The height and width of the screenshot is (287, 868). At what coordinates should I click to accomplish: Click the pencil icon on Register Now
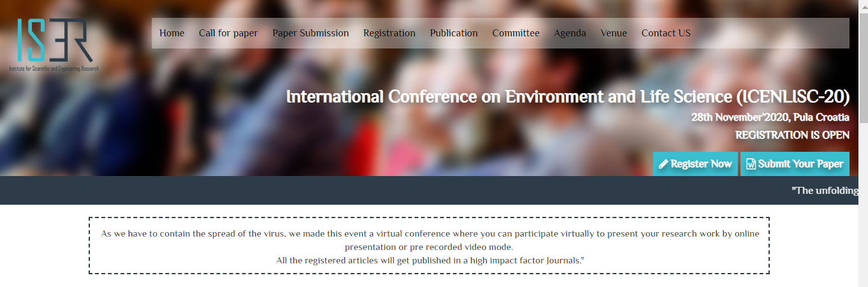pyautogui.click(x=663, y=164)
